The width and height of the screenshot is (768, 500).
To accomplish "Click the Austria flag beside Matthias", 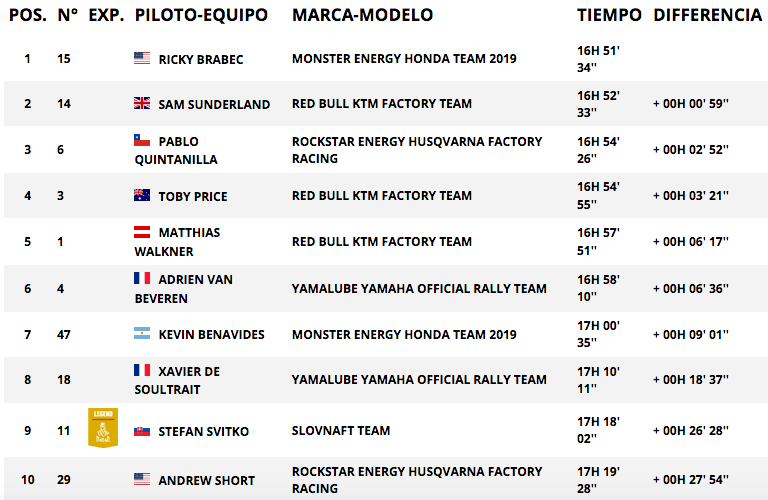I will pos(142,232).
